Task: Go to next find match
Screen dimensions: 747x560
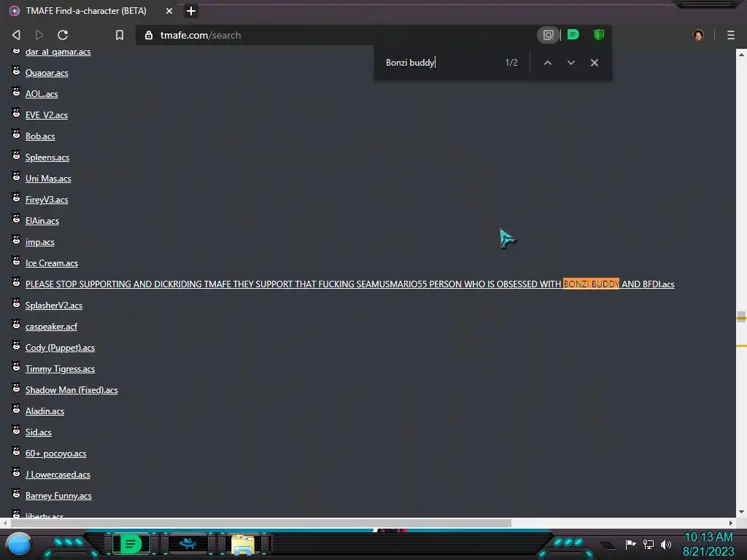Action: click(570, 63)
